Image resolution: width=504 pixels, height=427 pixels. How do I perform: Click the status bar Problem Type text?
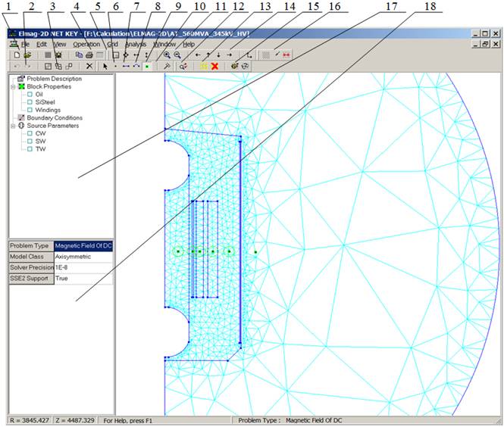tap(290, 420)
